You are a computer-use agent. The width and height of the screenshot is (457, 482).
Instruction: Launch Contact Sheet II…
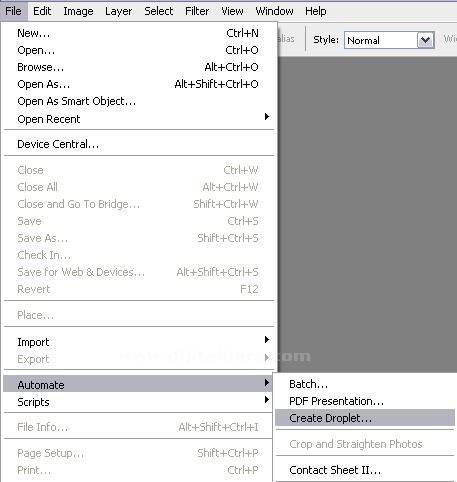coord(365,470)
